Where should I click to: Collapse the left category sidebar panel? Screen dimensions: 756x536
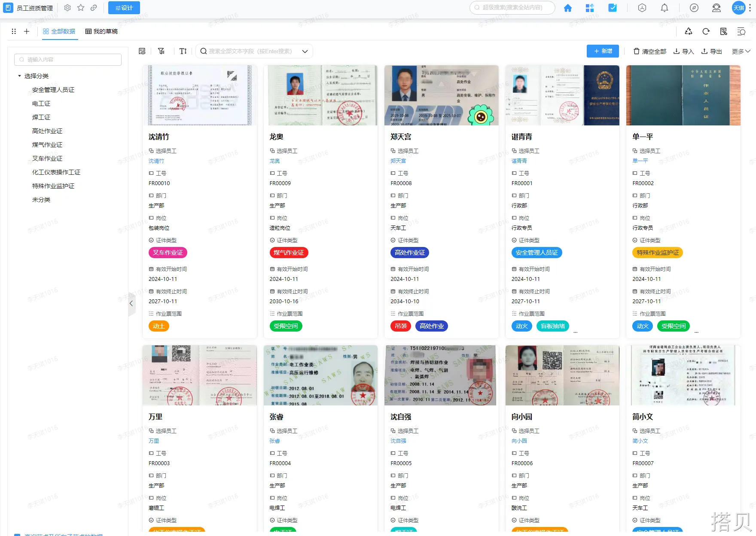(x=131, y=303)
